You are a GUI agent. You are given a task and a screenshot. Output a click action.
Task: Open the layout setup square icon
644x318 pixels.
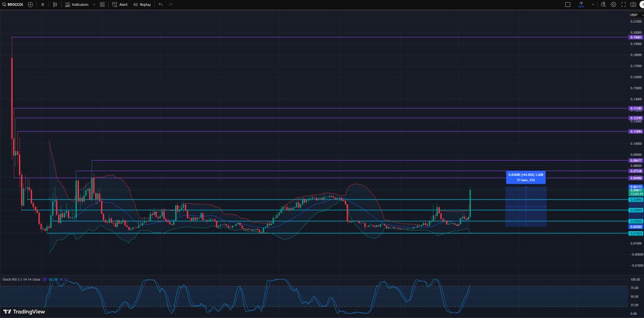[x=568, y=4]
